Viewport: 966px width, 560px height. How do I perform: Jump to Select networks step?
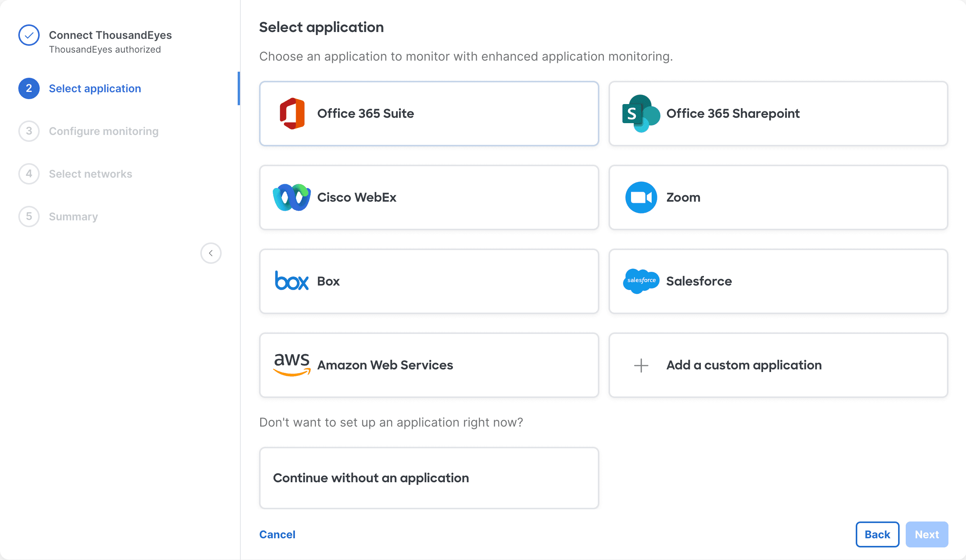click(x=90, y=174)
